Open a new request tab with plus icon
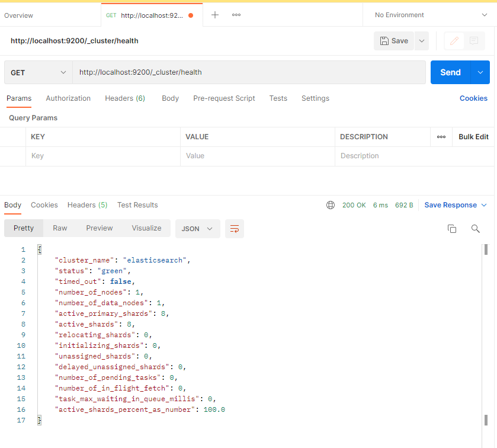Image resolution: width=497 pixels, height=448 pixels. click(215, 15)
